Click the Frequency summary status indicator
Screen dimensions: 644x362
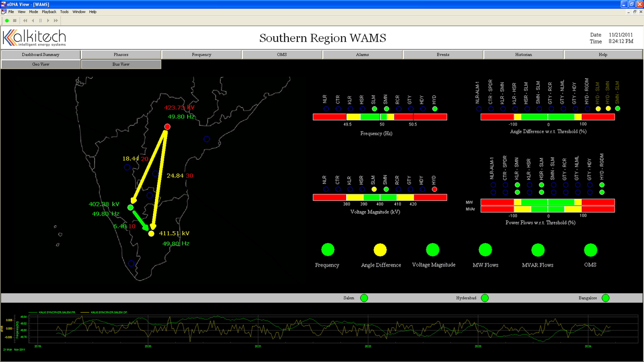pyautogui.click(x=327, y=249)
